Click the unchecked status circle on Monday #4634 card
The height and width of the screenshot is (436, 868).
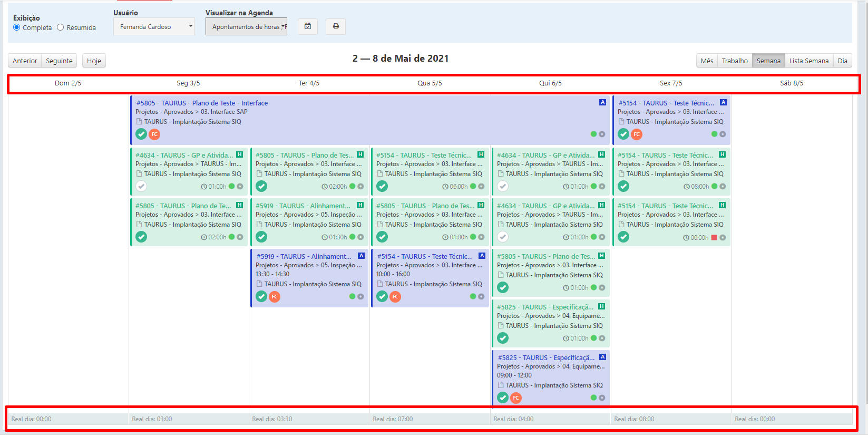coord(141,186)
